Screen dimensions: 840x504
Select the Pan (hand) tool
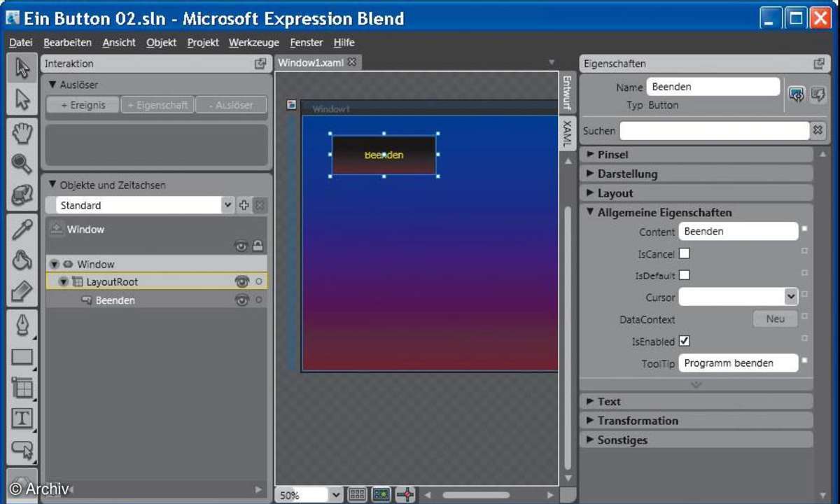22,132
